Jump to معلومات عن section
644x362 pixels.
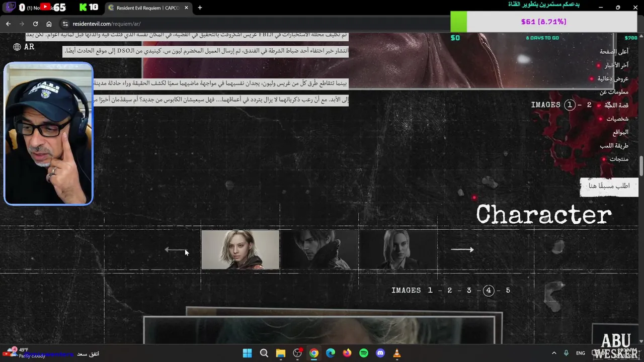point(614,92)
